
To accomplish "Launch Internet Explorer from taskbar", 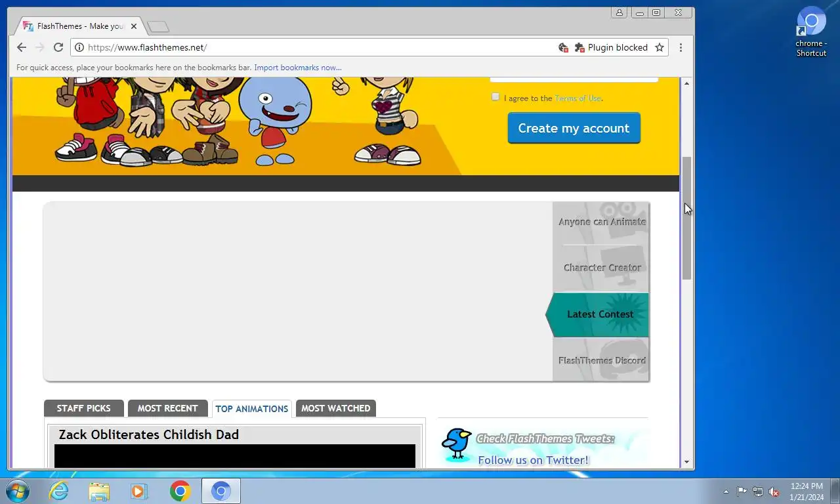I will coord(58,491).
